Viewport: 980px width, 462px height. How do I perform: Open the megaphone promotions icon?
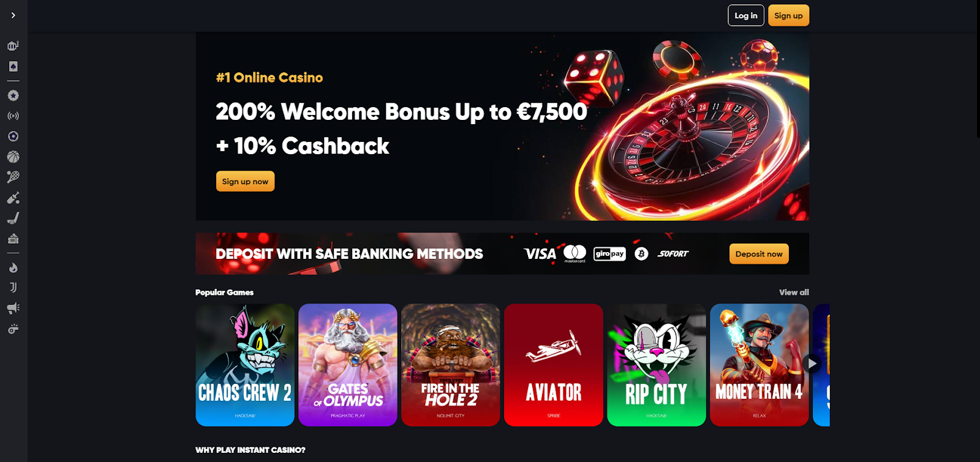click(13, 308)
